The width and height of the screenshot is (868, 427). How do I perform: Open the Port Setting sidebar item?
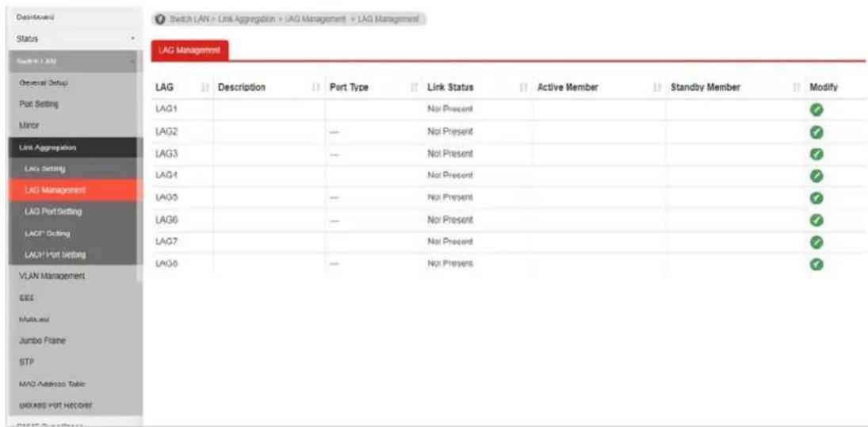click(39, 104)
